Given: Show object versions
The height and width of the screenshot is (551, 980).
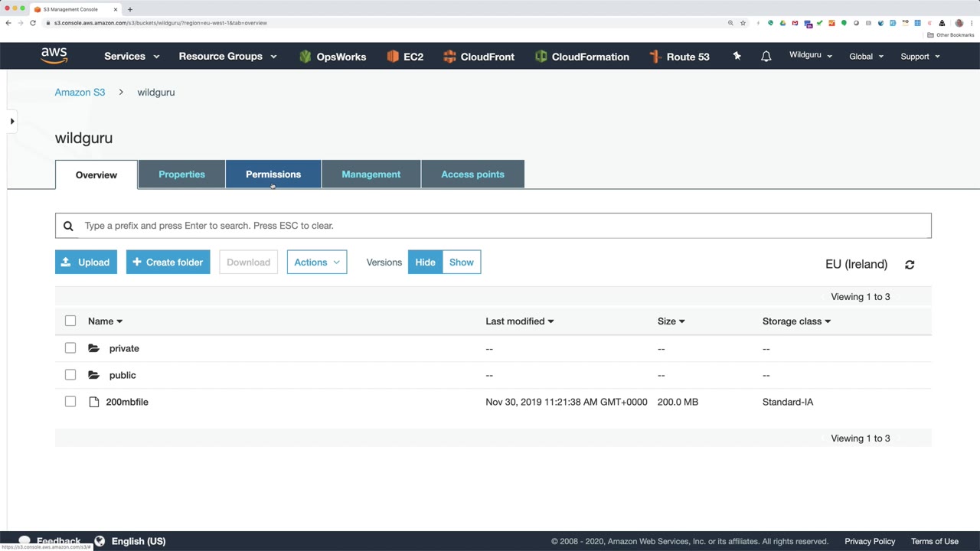Looking at the screenshot, I should [462, 262].
